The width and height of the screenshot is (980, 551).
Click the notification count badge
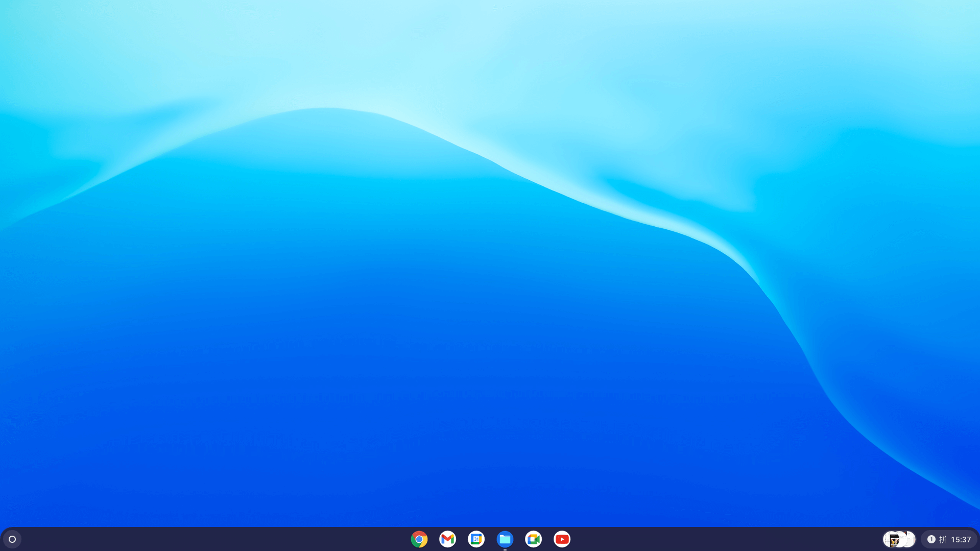(x=931, y=540)
